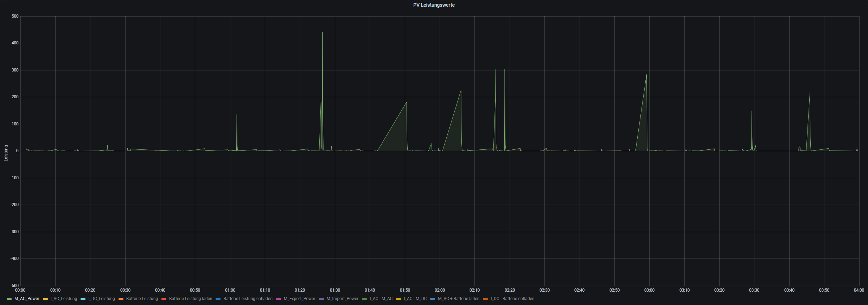Screen dimensions: 868x305
Task: Show the Batterie Leistung series
Action: [142, 299]
